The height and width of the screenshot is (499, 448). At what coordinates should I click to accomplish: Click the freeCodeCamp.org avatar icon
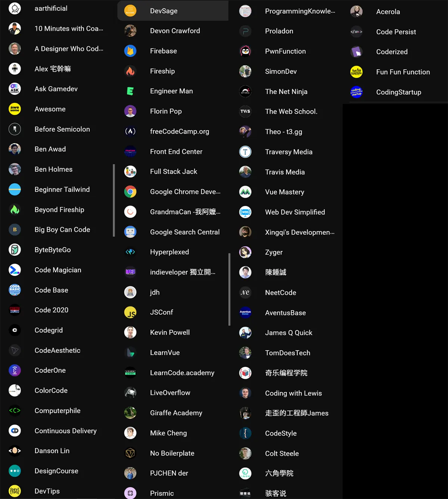pos(130,131)
